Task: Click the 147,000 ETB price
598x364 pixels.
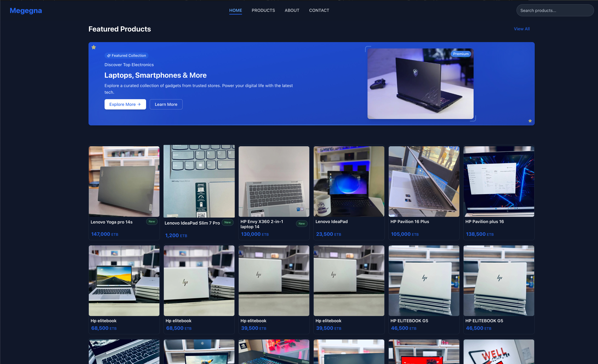Action: pos(105,234)
